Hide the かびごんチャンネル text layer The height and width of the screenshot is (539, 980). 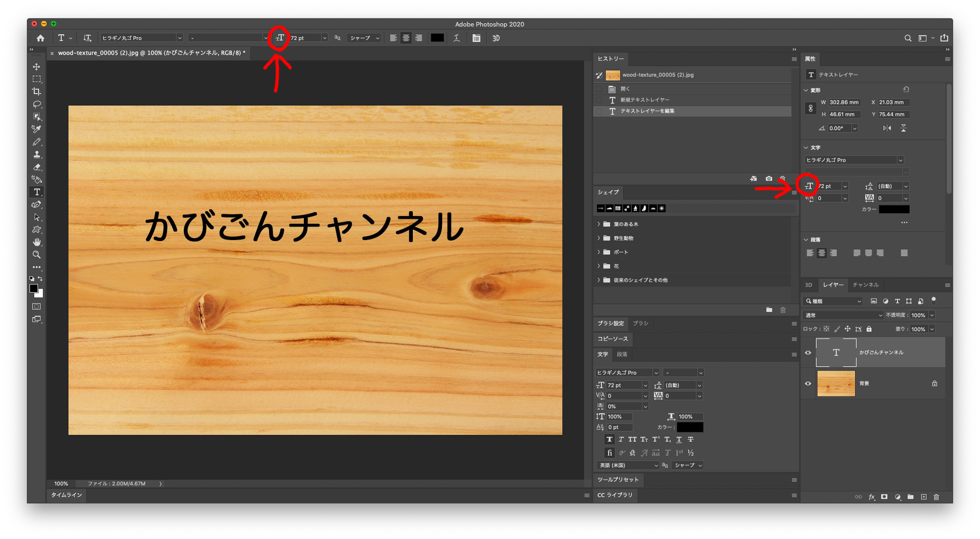(x=808, y=352)
